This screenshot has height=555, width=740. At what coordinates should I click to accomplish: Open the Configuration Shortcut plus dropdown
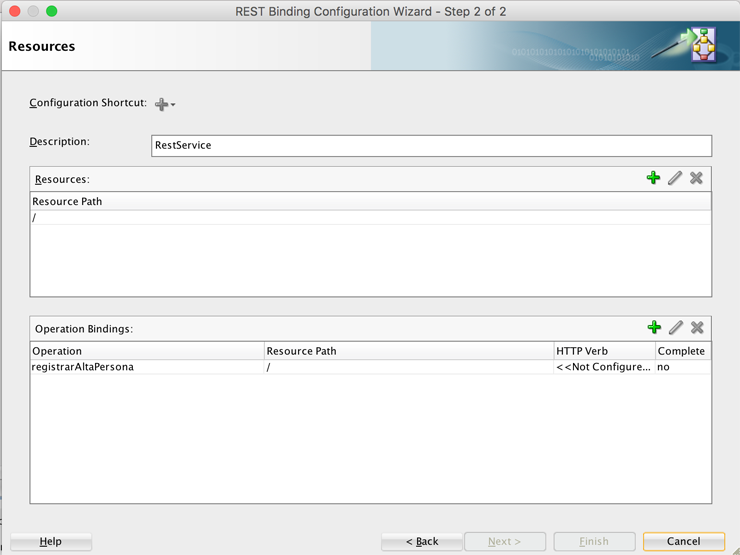point(165,104)
